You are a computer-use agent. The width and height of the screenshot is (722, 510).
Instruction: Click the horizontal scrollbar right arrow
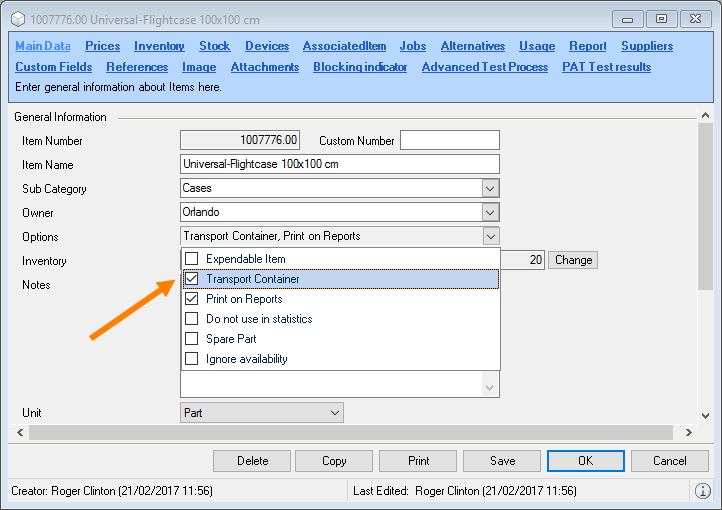pyautogui.click(x=688, y=433)
